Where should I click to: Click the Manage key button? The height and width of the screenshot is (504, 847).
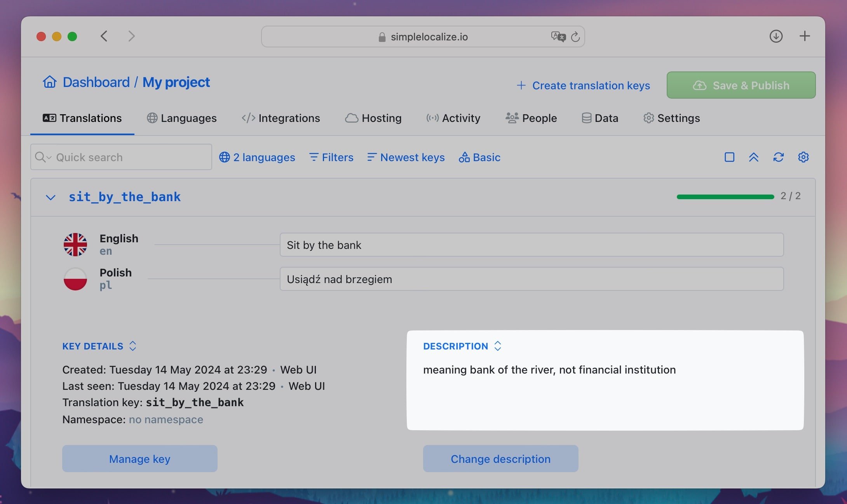(x=140, y=459)
